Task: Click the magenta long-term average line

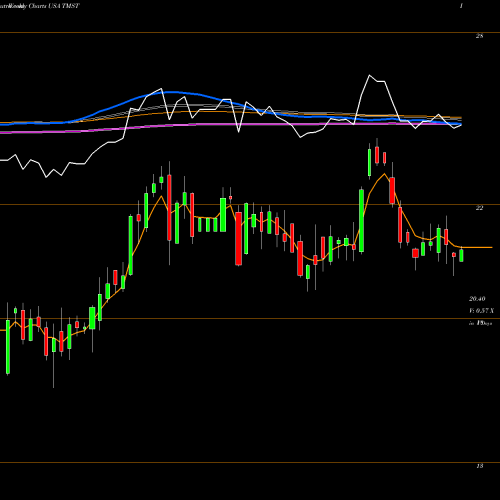Action: pyautogui.click(x=230, y=125)
